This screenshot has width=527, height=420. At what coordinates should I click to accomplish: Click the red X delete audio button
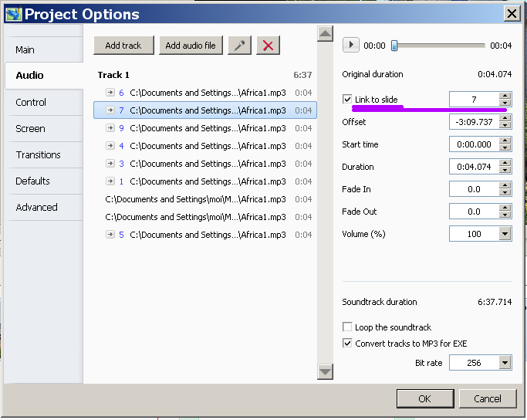(x=268, y=45)
